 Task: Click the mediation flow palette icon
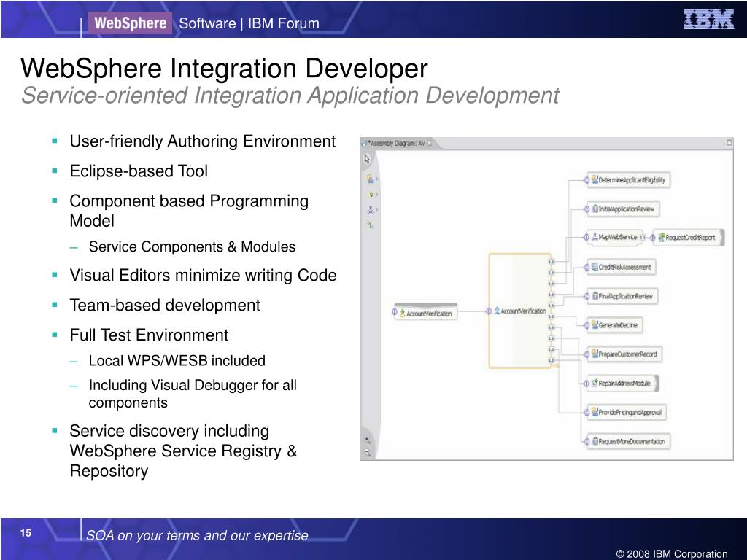click(x=370, y=209)
